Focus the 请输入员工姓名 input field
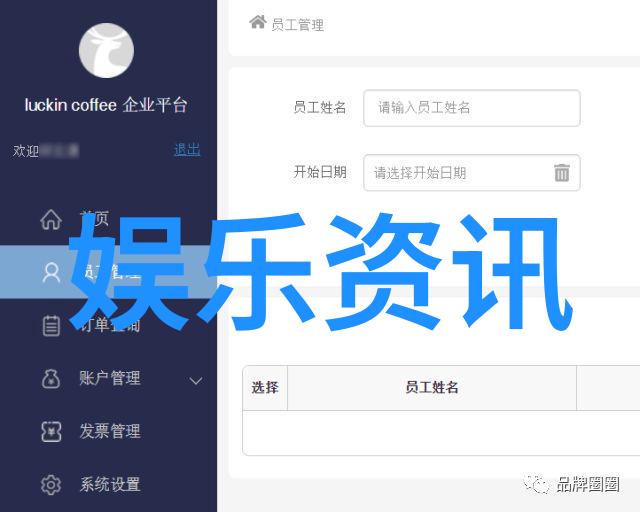 (471, 108)
